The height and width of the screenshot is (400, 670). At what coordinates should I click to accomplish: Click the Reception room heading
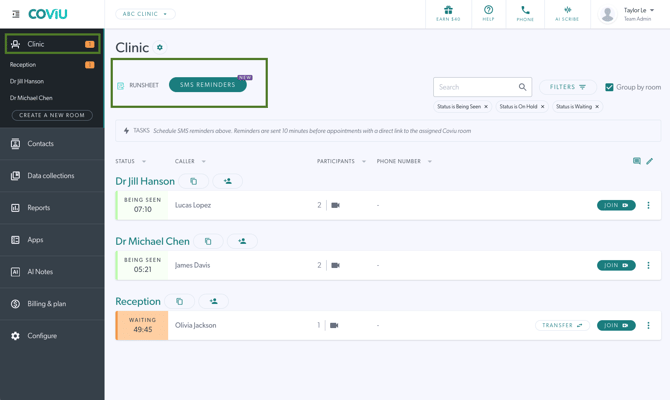(138, 301)
